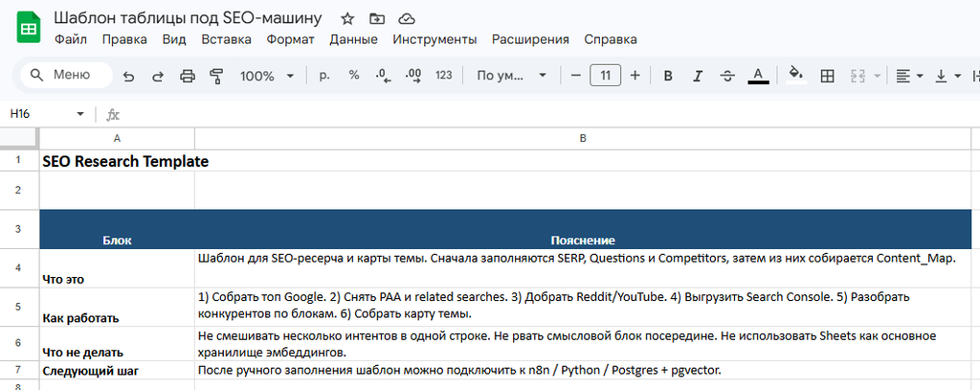
Task: Select the Следующий шаг cell
Action: tap(117, 371)
